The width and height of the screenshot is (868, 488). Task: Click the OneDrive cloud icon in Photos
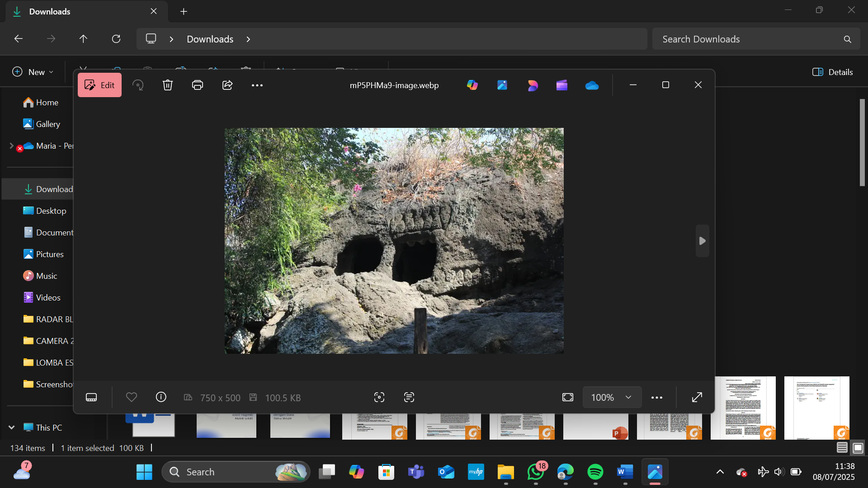(592, 85)
